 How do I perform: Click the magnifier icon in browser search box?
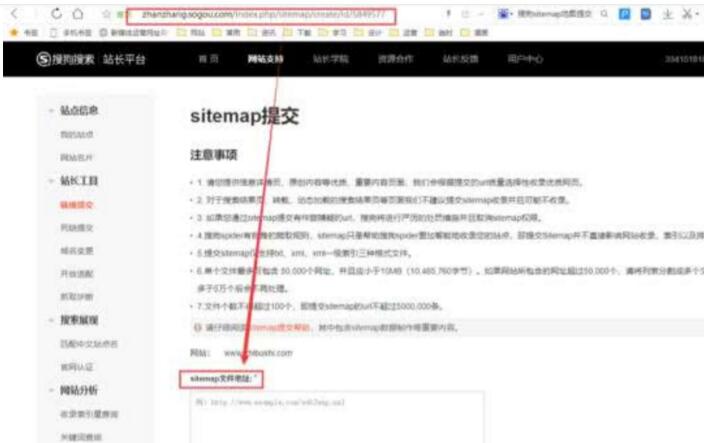604,14
